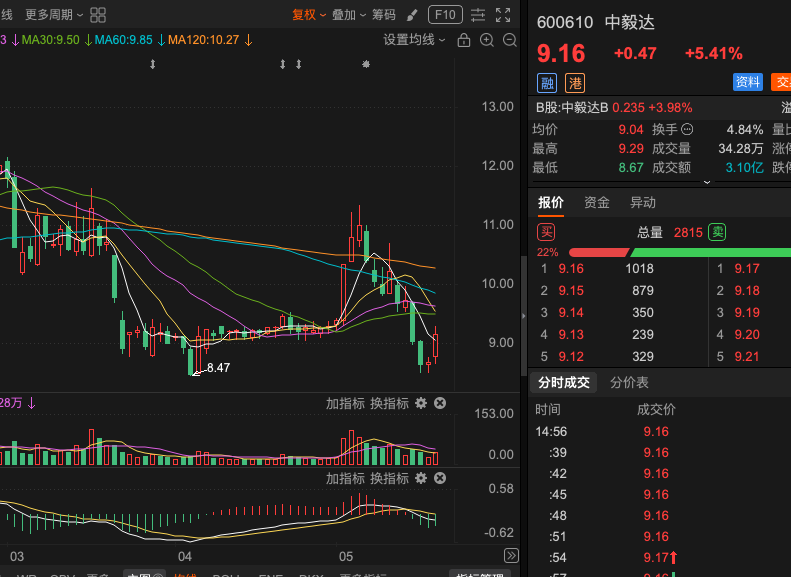Screen dimensions: 791x577
Task: Click the MA120 value label 10.27
Action: click(x=203, y=40)
